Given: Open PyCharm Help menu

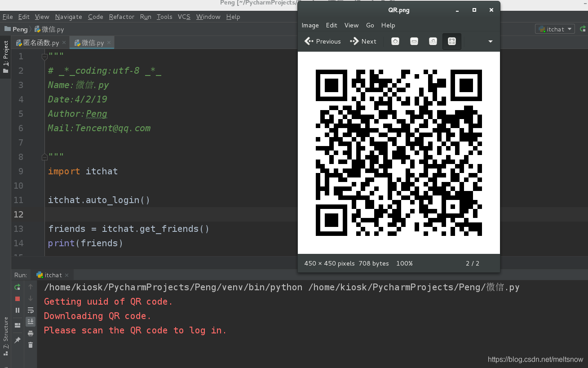Looking at the screenshot, I should coord(233,17).
